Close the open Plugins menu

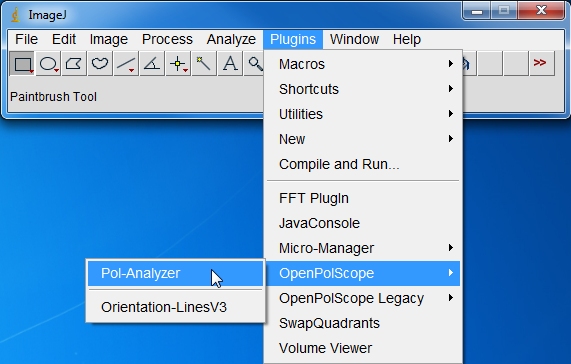(x=293, y=39)
